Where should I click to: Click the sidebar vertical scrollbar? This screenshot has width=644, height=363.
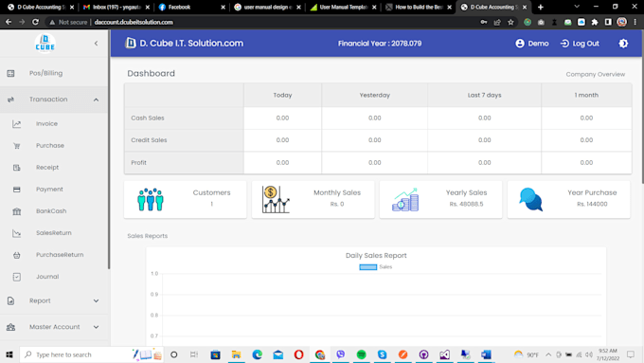click(x=109, y=150)
